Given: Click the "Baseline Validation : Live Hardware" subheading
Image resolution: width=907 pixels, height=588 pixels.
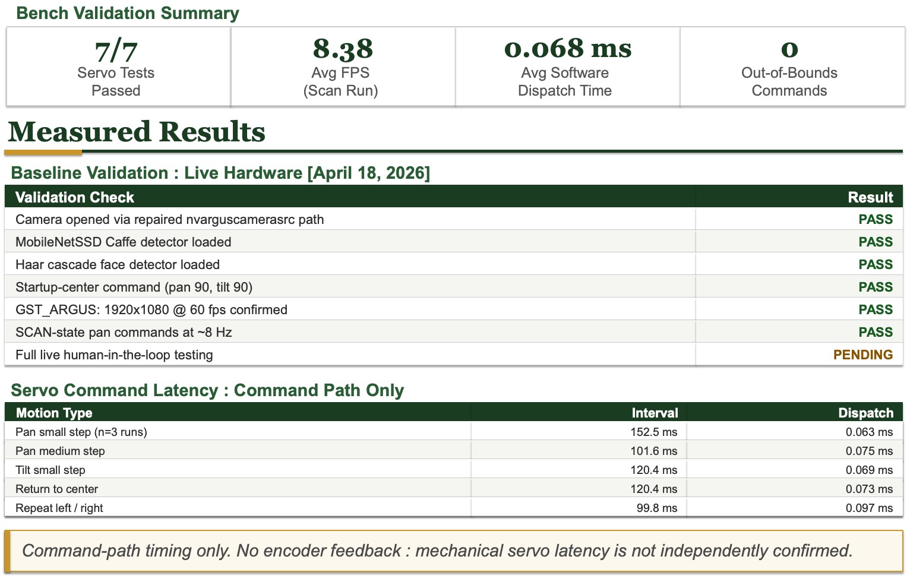Looking at the screenshot, I should (x=220, y=173).
